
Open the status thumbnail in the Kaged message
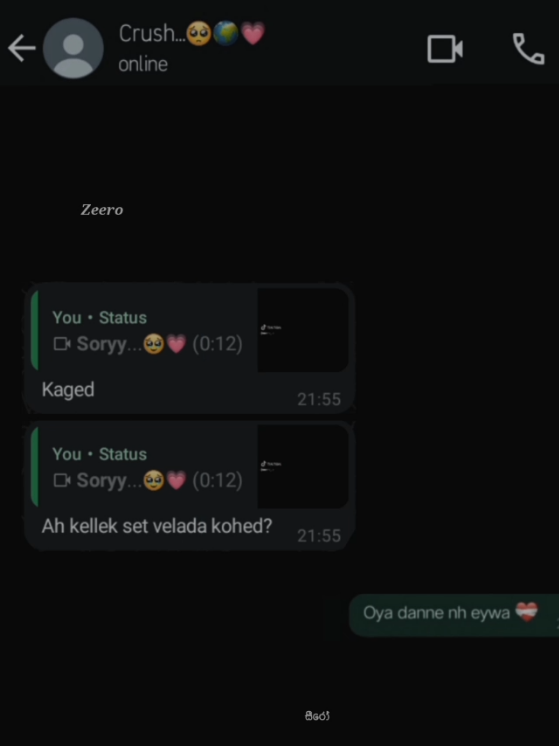pos(303,330)
